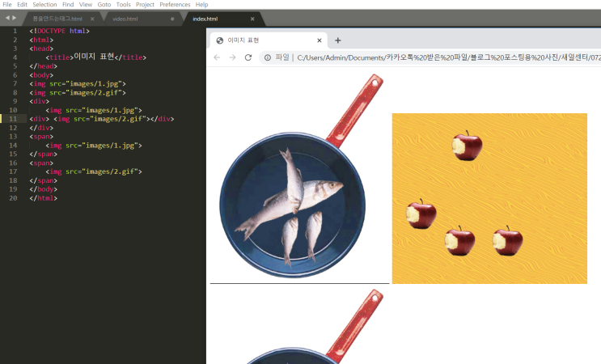
Task: Click the previous tab arrow in Sublime
Action: click(7, 18)
